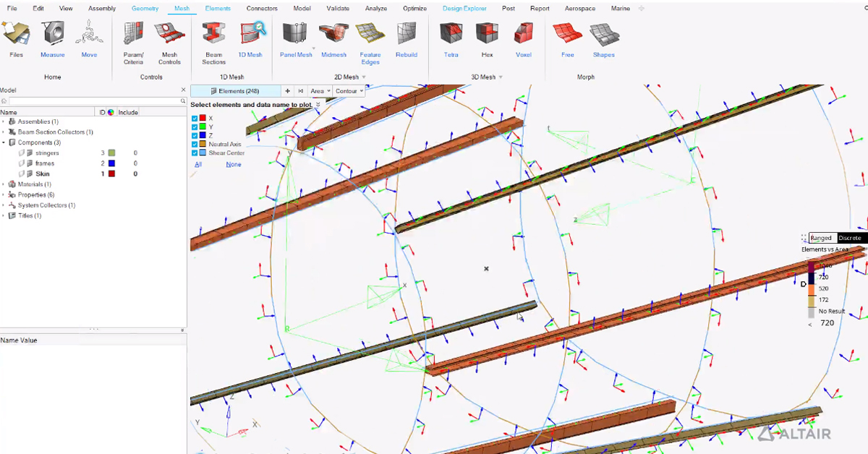Toggle visibility of frames component

pos(22,163)
